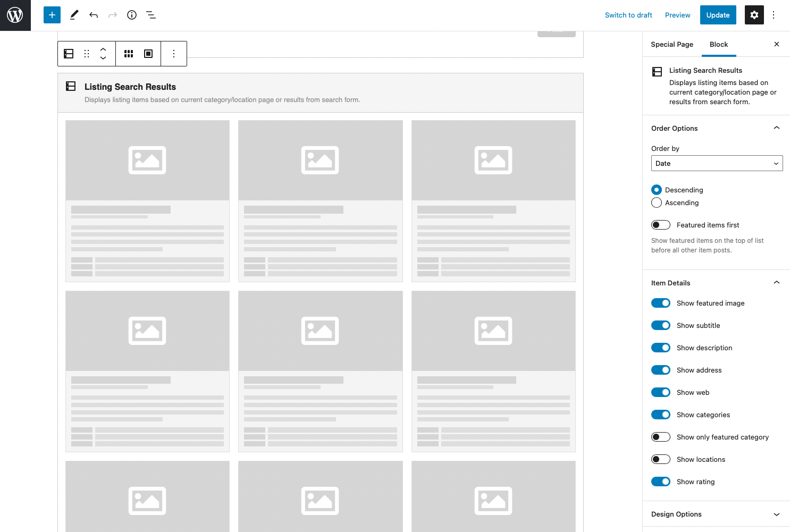790x532 pixels.
Task: Select the grid layout icon in block toolbar
Action: click(129, 54)
